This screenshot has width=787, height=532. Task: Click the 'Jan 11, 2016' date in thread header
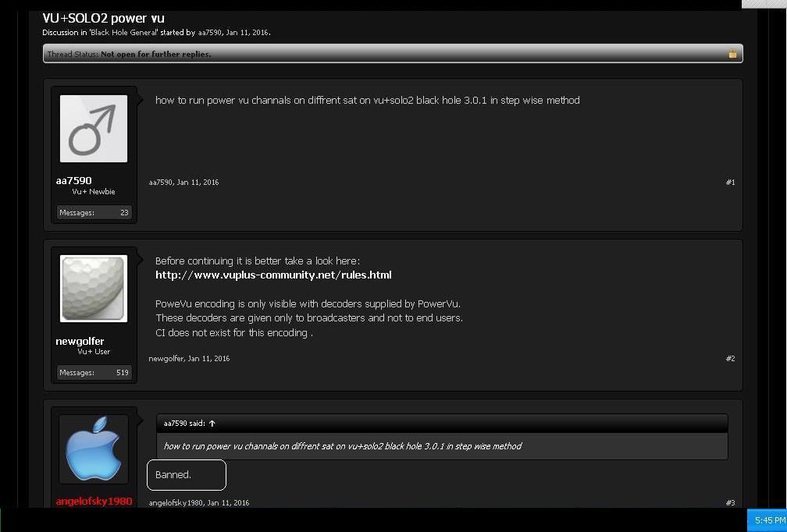(x=247, y=33)
